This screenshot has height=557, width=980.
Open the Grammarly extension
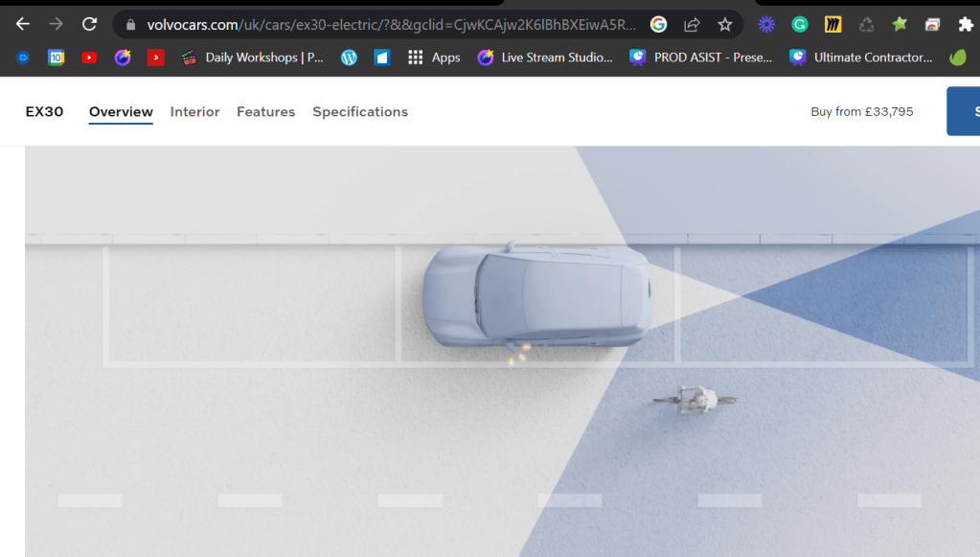coord(799,24)
